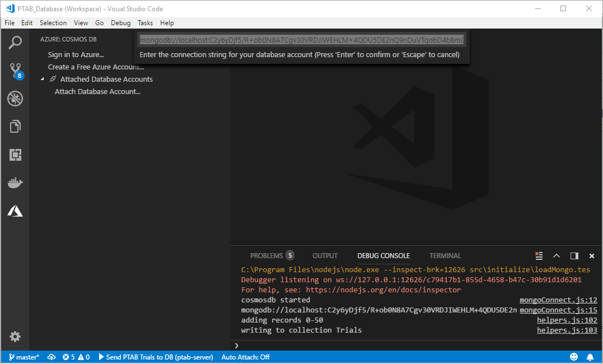Image resolution: width=603 pixels, height=364 pixels.
Task: Toggle Auto Attach: Off in status bar
Action: click(245, 357)
